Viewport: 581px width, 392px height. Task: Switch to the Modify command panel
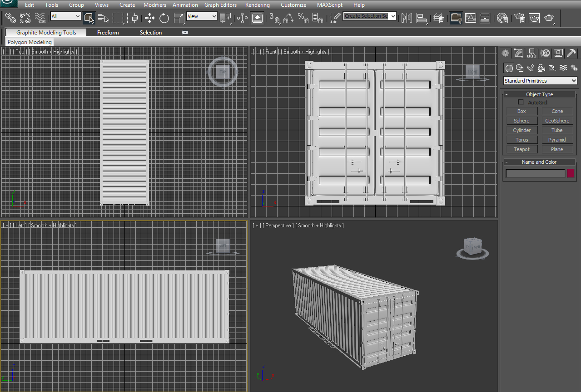pos(518,53)
